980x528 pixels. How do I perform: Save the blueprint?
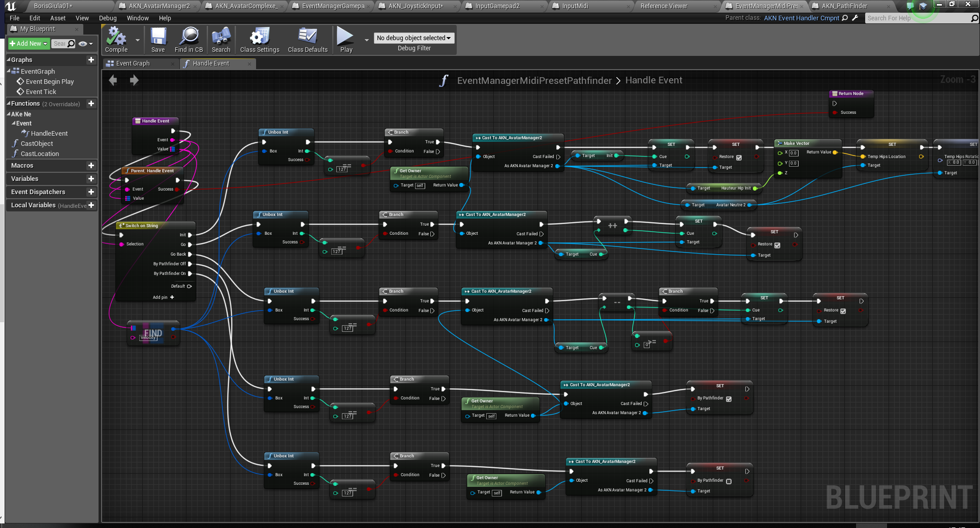pos(158,40)
